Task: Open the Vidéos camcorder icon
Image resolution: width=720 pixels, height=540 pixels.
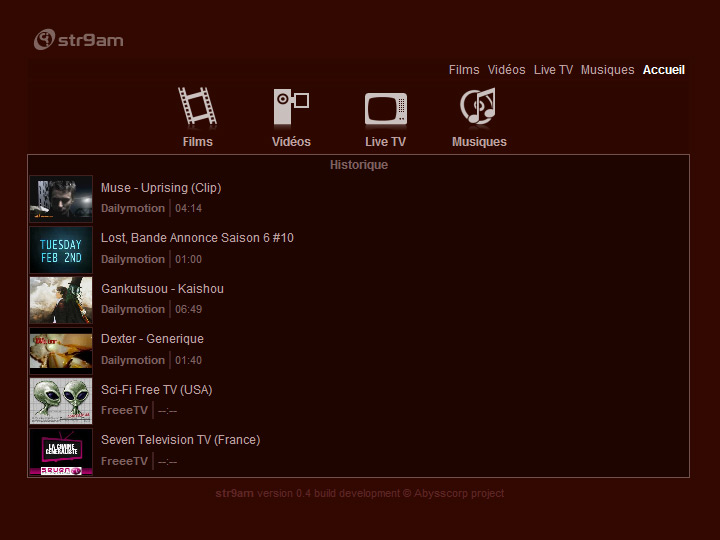Action: 291,107
